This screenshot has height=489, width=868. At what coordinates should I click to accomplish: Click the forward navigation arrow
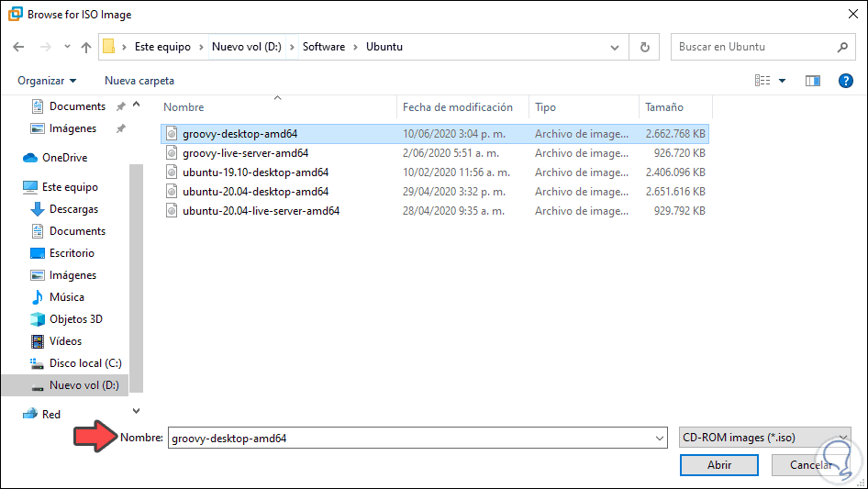pos(45,47)
